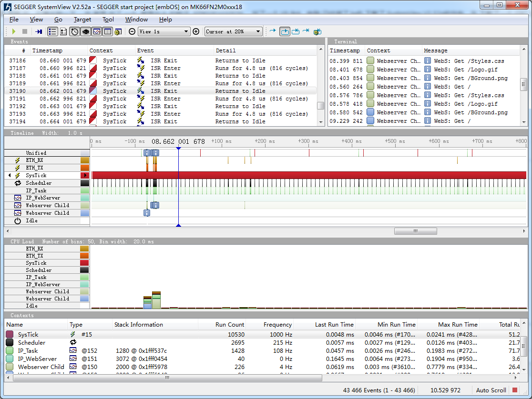
Task: Click the Context column header in Events
Action: point(111,50)
